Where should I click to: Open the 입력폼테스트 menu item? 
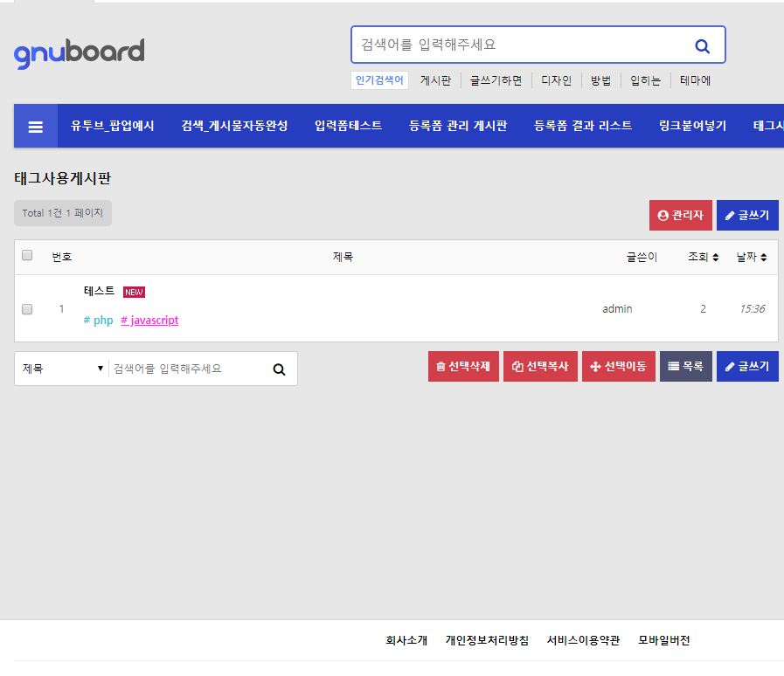pyautogui.click(x=348, y=126)
